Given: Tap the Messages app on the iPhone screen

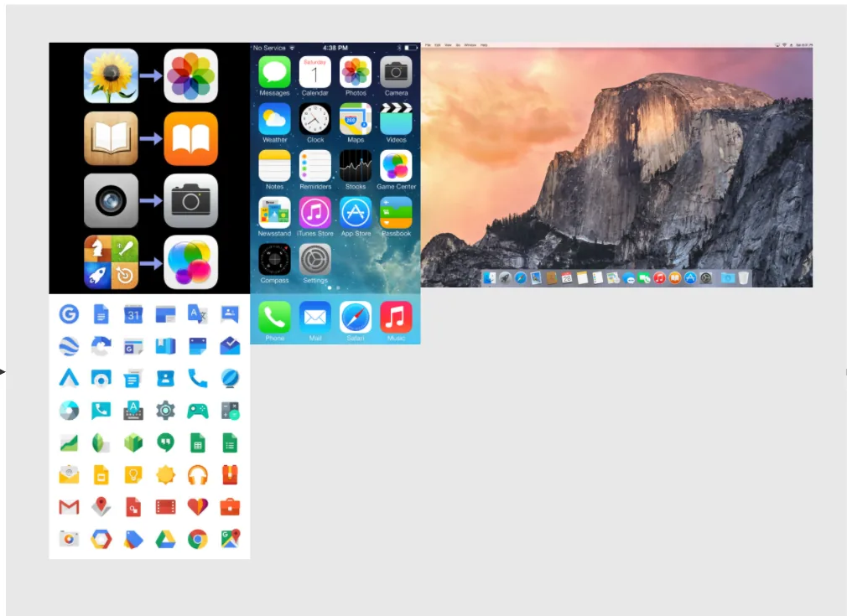Looking at the screenshot, I should pyautogui.click(x=274, y=72).
